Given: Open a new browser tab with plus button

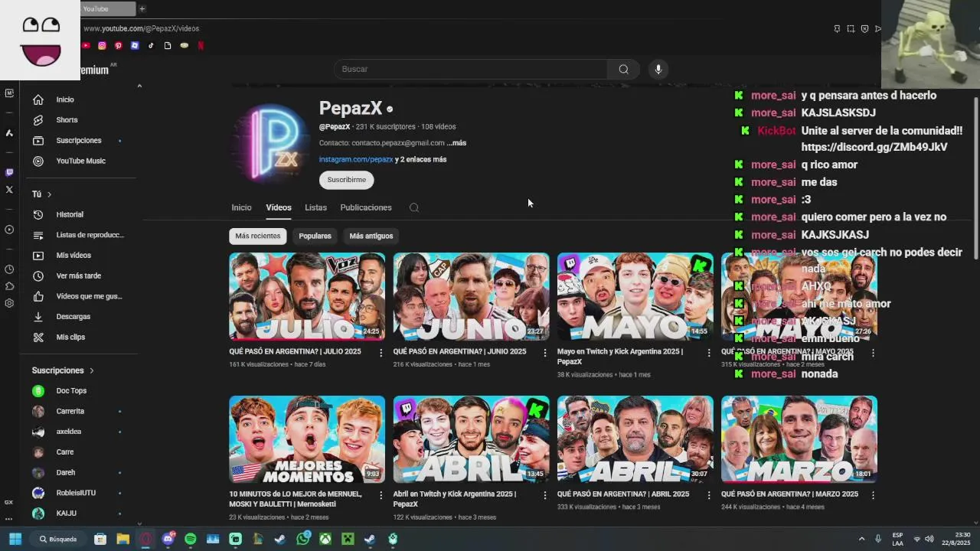Looking at the screenshot, I should 142,8.
